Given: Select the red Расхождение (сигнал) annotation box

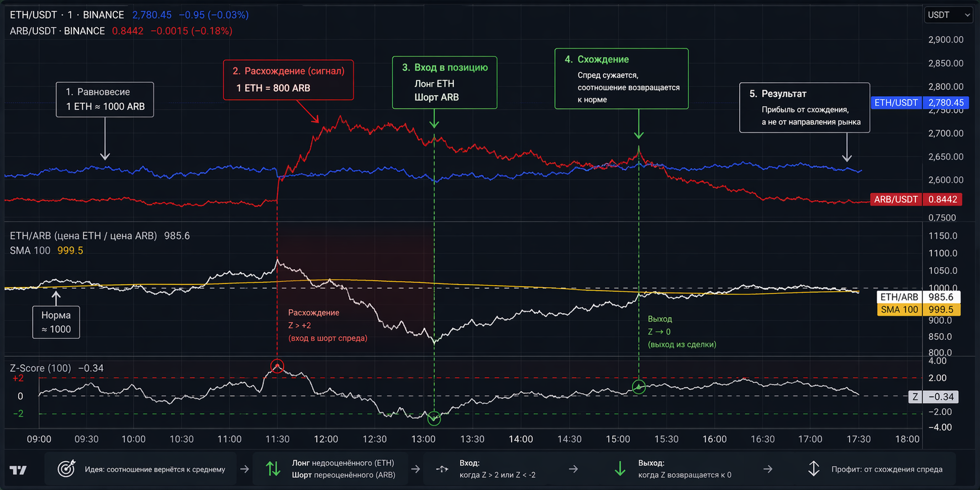Looking at the screenshot, I should pos(288,80).
